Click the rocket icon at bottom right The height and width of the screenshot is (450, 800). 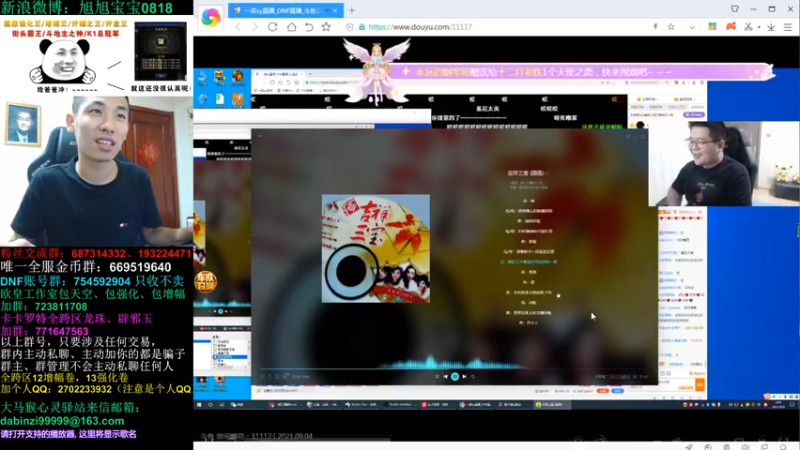coord(689,446)
